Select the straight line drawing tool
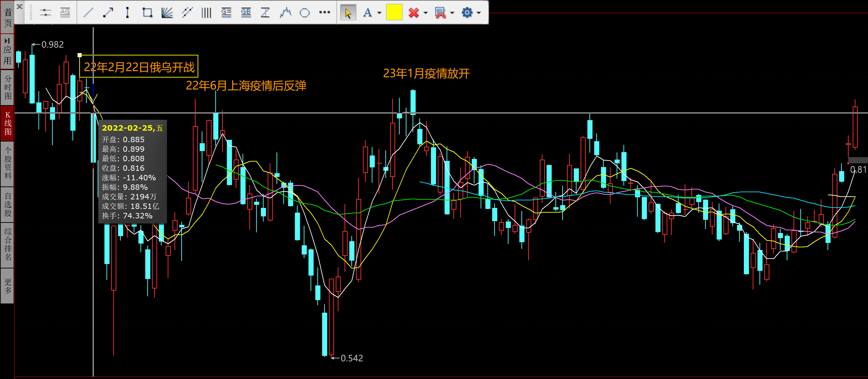868x379 pixels. 88,13
